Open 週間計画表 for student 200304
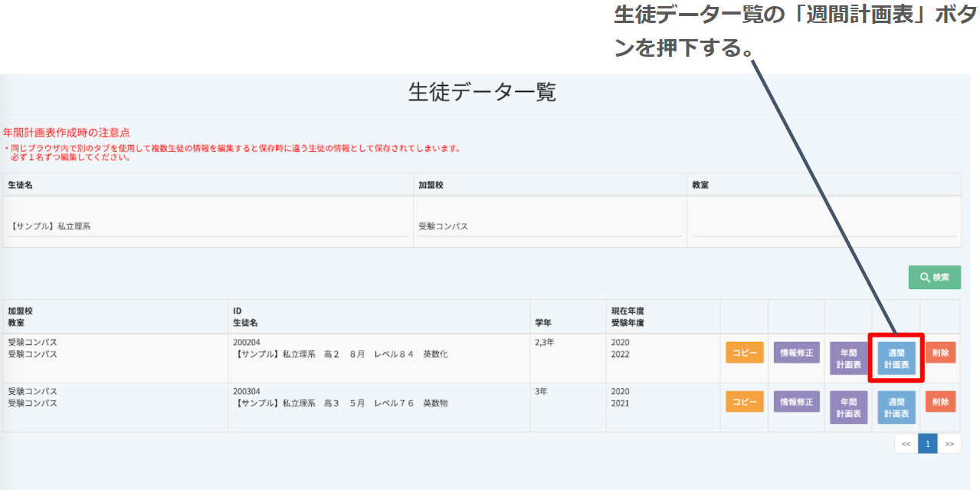This screenshot has height=490, width=980. (x=896, y=408)
